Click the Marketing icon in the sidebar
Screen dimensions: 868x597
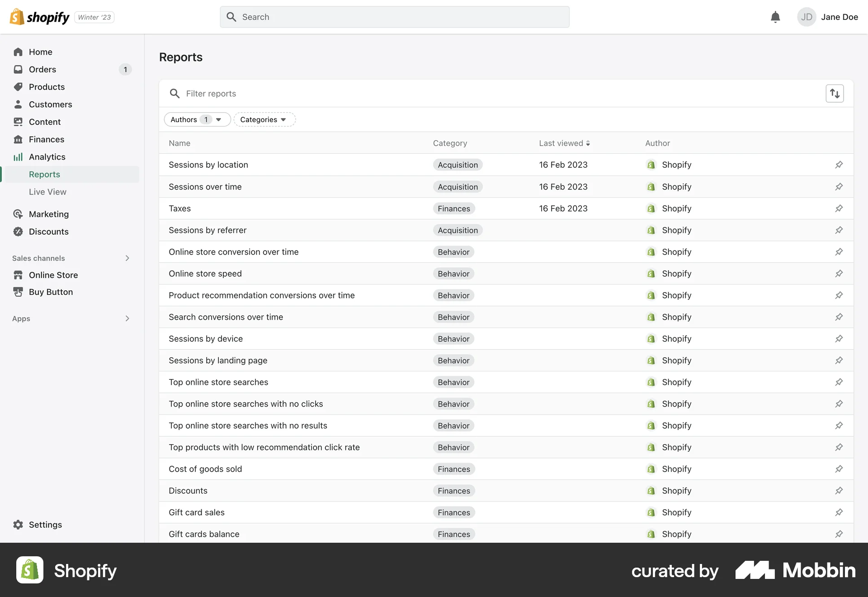[18, 214]
